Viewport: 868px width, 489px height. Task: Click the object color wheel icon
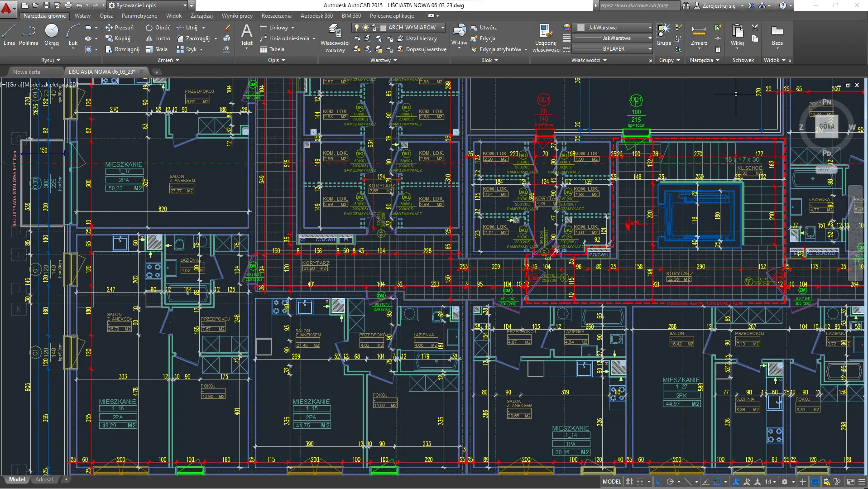pos(566,28)
